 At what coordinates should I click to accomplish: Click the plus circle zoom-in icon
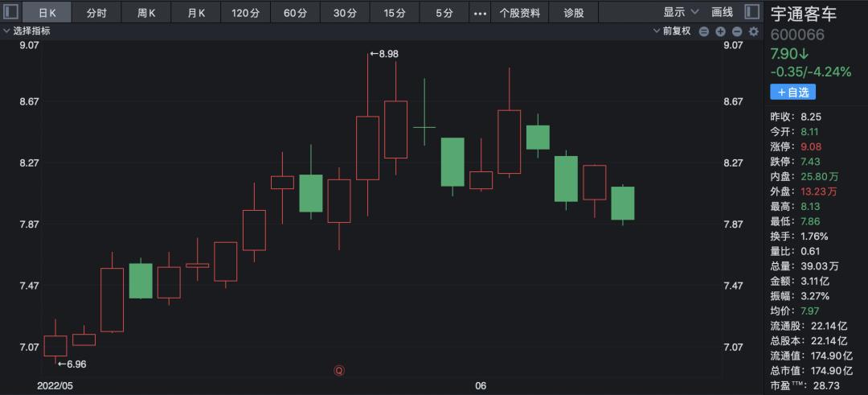pos(720,31)
